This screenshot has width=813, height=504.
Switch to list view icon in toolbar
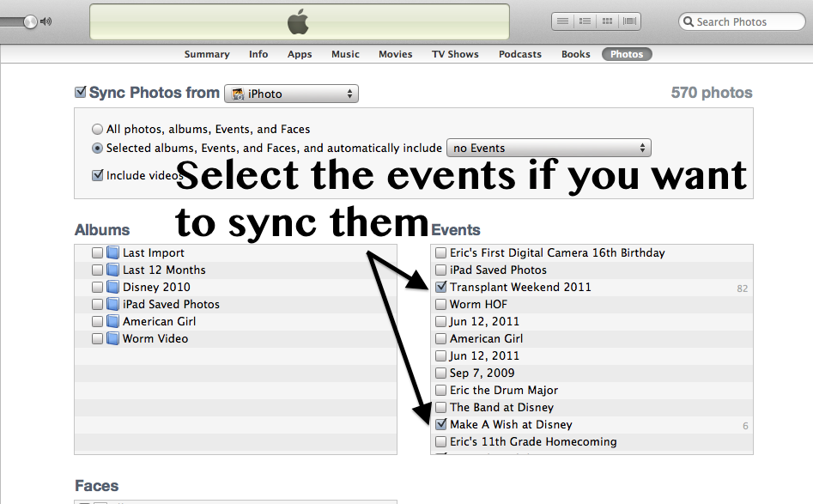pos(562,21)
